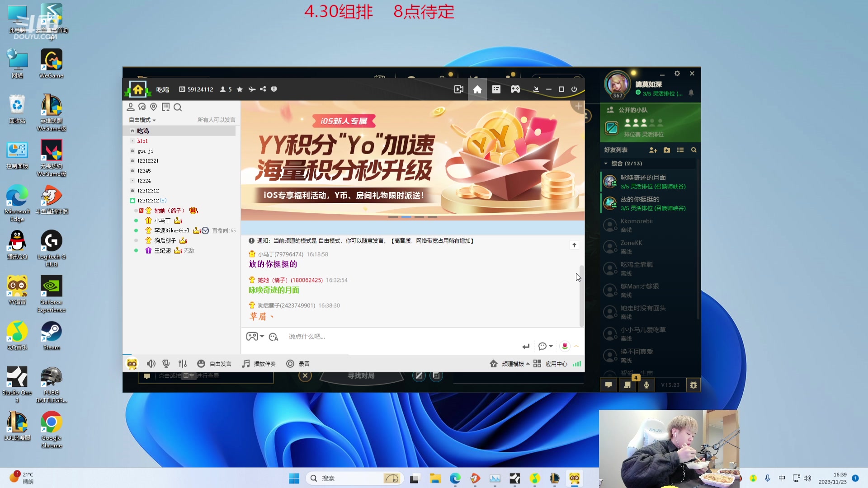Viewport: 868px width, 488px height.
Task: Click the search magnifier icon in YY sidebar
Action: (x=178, y=107)
